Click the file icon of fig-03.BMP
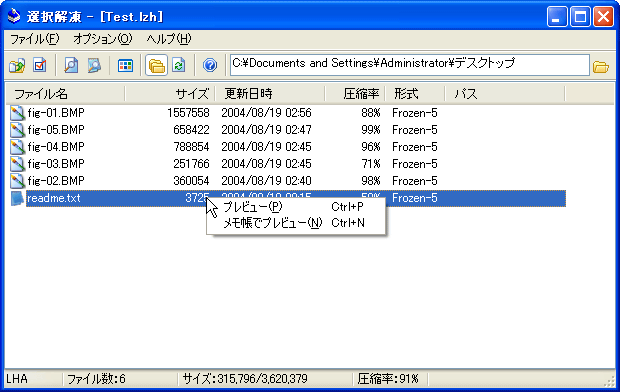This screenshot has height=392, width=620. pyautogui.click(x=17, y=164)
